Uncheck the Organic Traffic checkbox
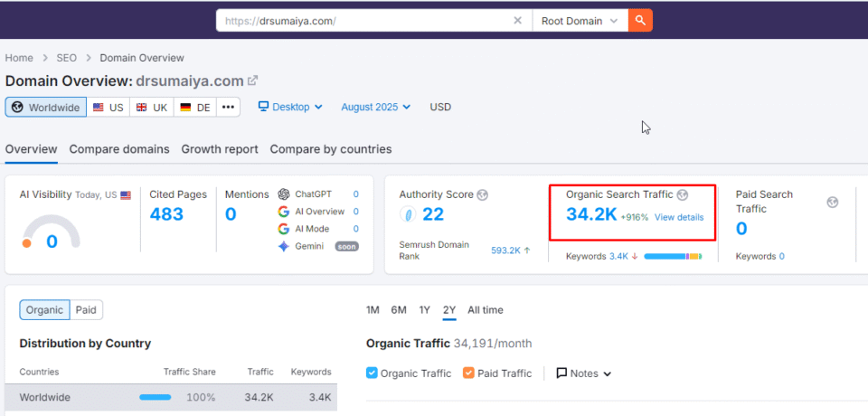 373,373
